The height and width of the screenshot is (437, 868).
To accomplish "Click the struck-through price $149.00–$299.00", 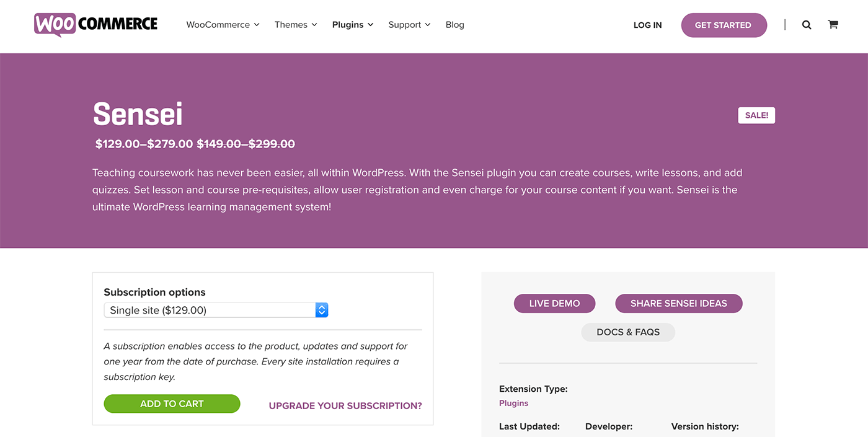I will pyautogui.click(x=246, y=144).
